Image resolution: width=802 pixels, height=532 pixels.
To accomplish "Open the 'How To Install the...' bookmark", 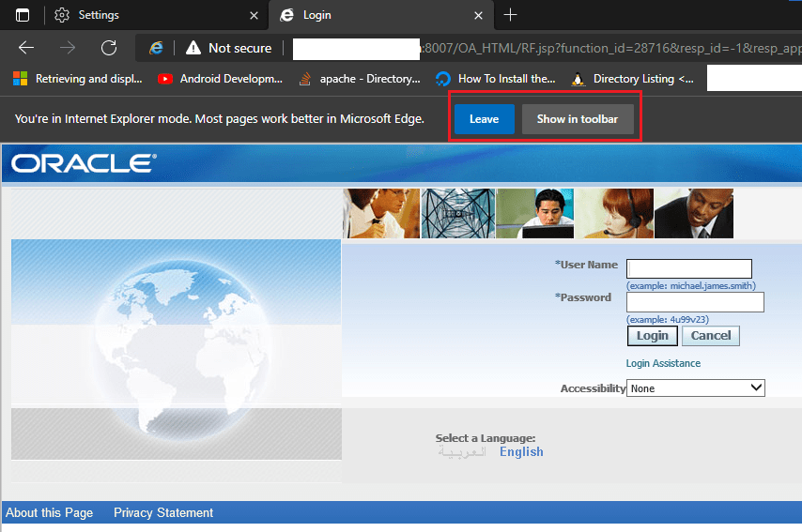I will pos(495,79).
